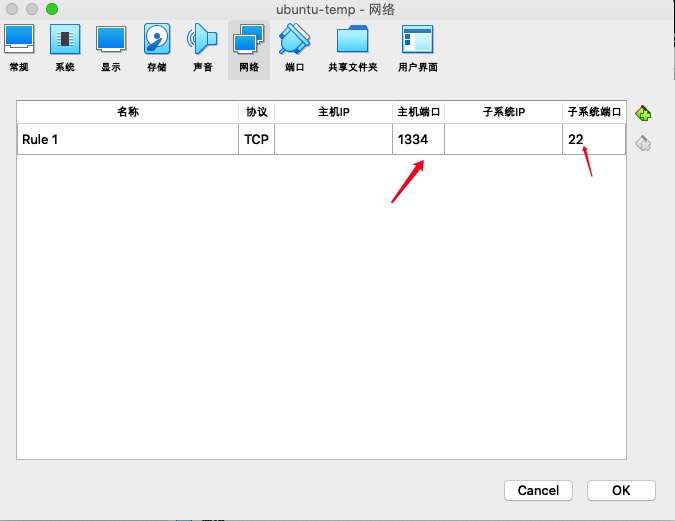The width and height of the screenshot is (675, 521).
Task: Select the 声音 audio settings icon
Action: point(202,48)
